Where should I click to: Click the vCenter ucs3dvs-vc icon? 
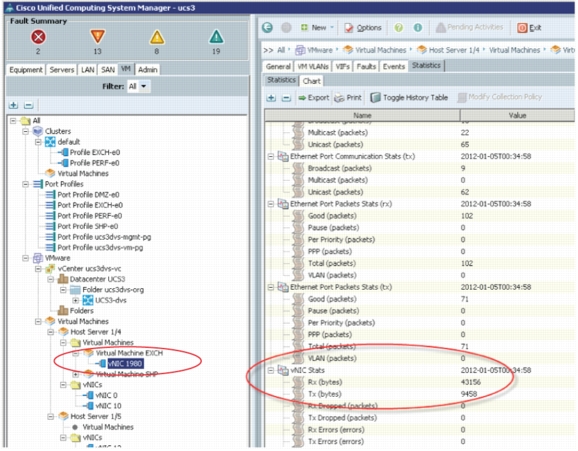[50, 268]
